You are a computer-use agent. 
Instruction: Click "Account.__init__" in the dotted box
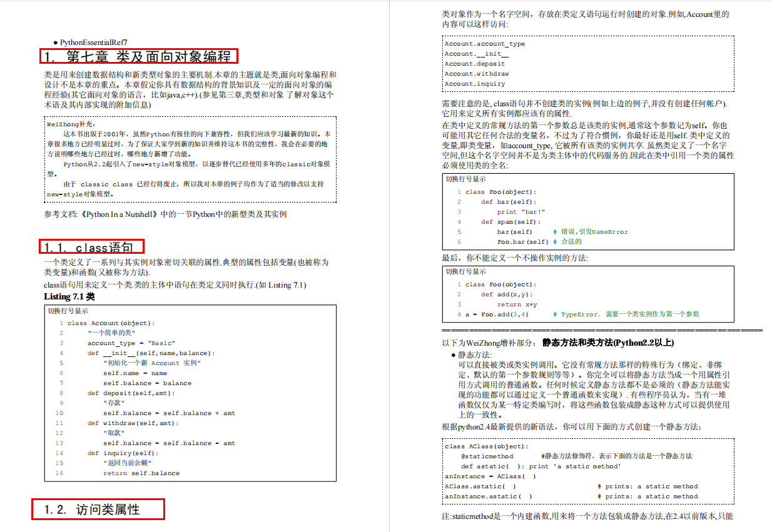477,54
